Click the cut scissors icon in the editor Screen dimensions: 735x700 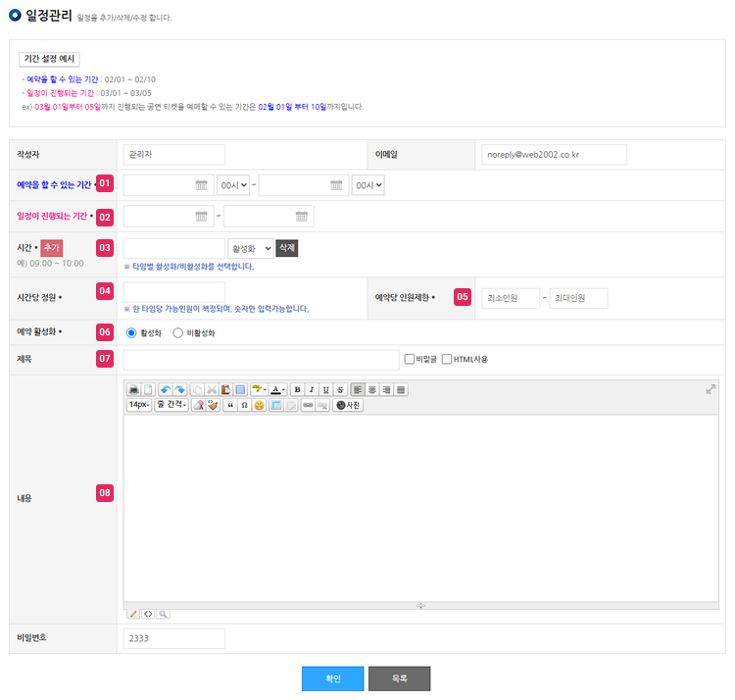[212, 389]
